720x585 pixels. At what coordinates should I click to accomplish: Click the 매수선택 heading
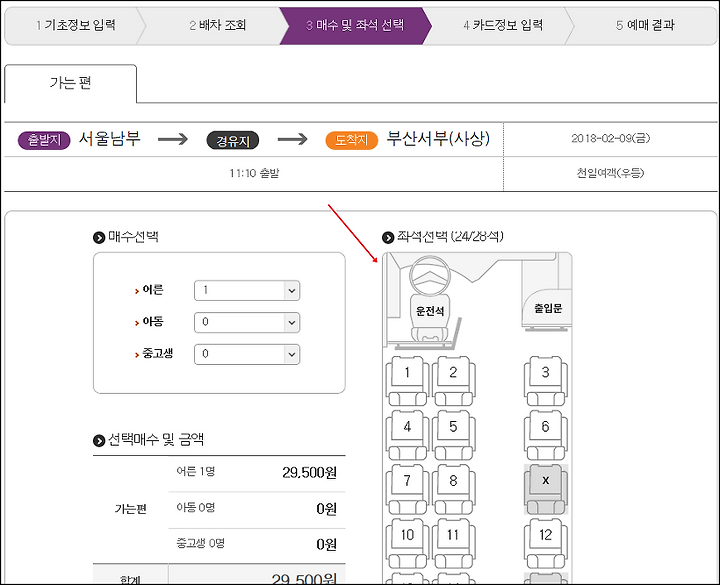133,237
